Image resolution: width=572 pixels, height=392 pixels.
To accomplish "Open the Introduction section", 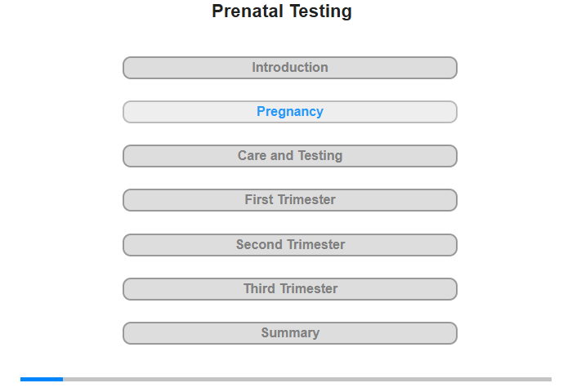I will point(290,68).
